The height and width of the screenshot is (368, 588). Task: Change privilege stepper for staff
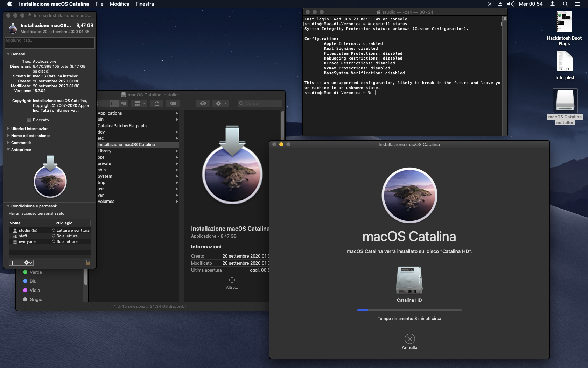click(54, 236)
